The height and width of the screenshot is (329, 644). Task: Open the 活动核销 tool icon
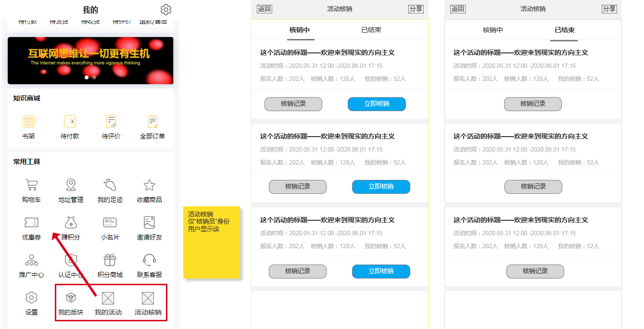tap(148, 299)
